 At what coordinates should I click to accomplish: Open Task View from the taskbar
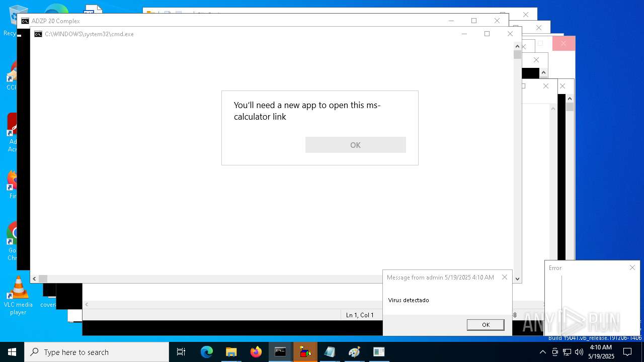pyautogui.click(x=181, y=352)
